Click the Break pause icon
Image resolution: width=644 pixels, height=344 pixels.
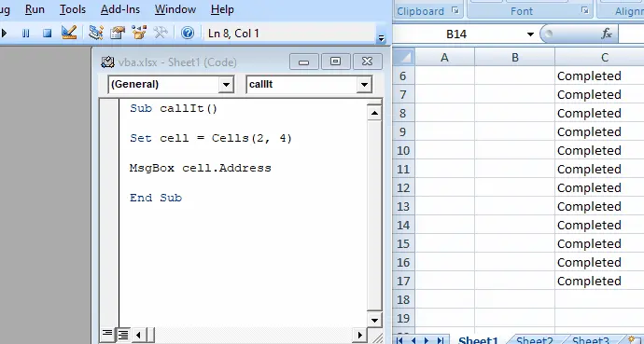(x=25, y=34)
